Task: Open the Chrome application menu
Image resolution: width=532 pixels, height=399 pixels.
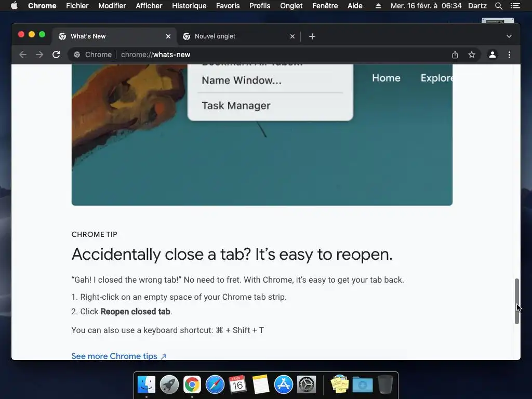Action: 42,6
